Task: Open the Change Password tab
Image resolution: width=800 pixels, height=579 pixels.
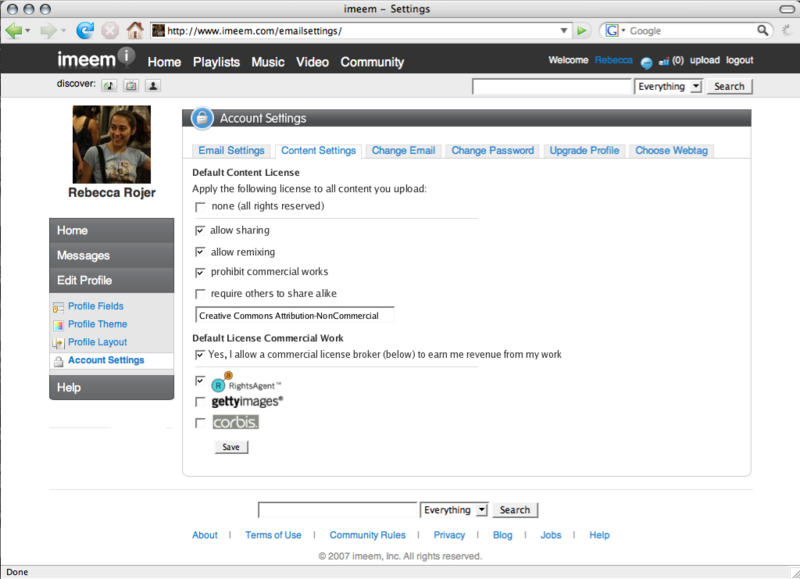Action: [492, 151]
